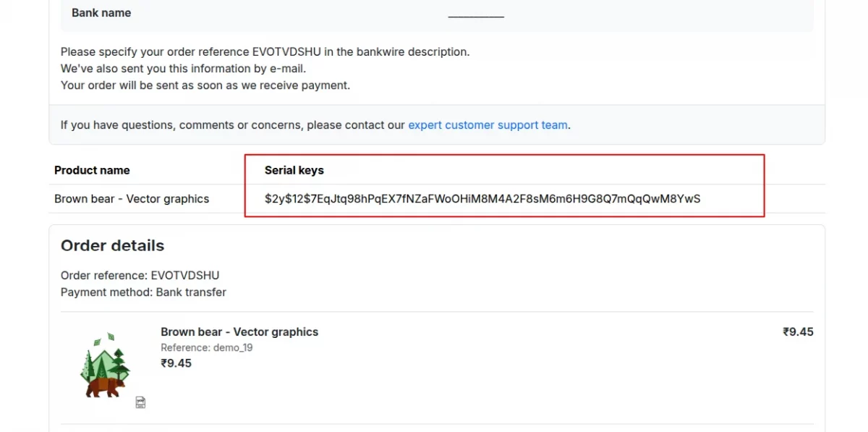Click the Product name column header
Viewport: 868px width, 432px height.
pos(92,170)
